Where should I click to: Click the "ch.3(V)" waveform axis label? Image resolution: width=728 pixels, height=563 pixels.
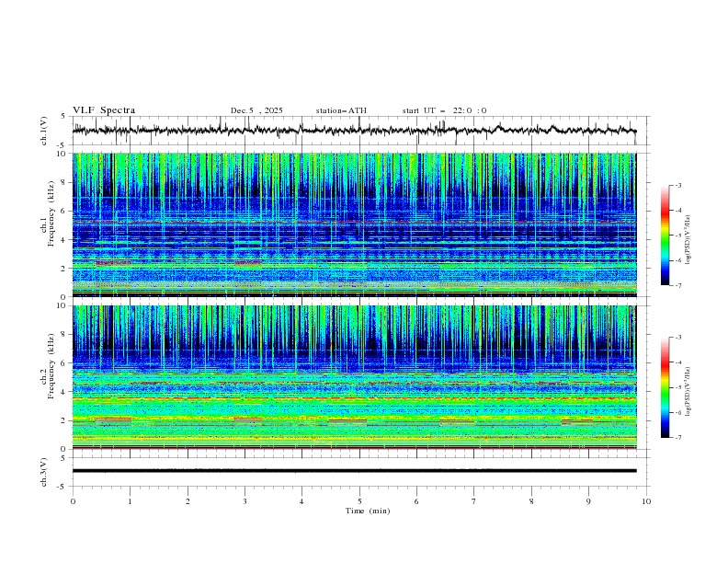coord(44,472)
